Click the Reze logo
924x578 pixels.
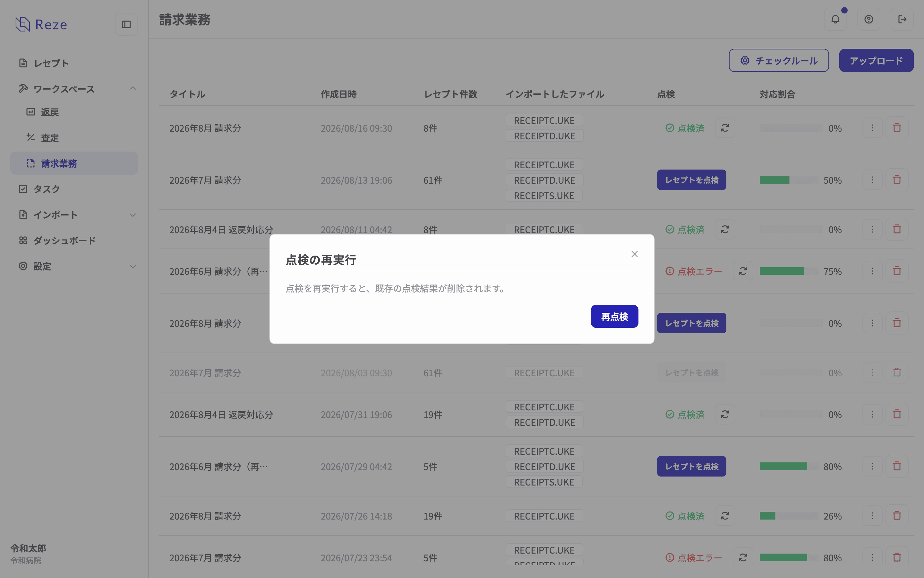(41, 24)
